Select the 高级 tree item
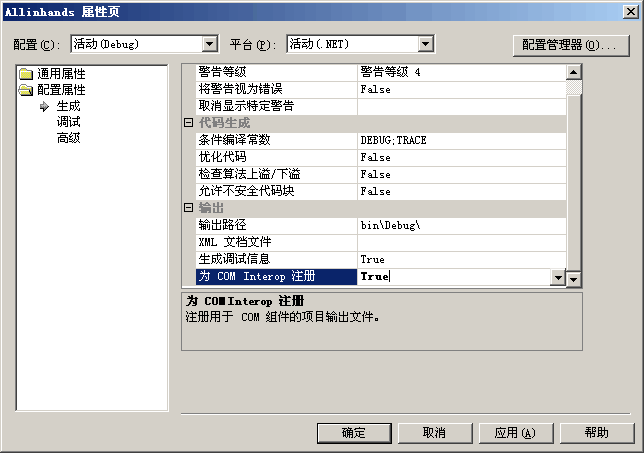Viewport: 644px width, 453px height. point(68,138)
